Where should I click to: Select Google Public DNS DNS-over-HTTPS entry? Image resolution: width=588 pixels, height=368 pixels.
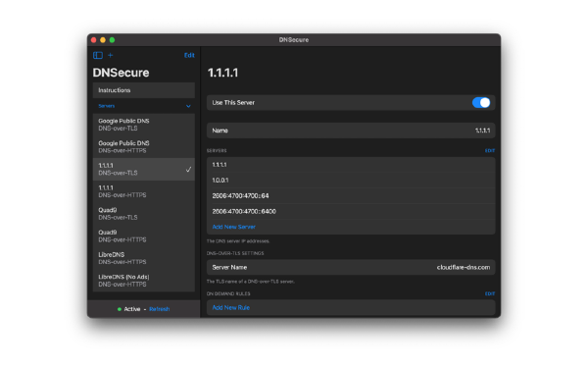coord(144,147)
